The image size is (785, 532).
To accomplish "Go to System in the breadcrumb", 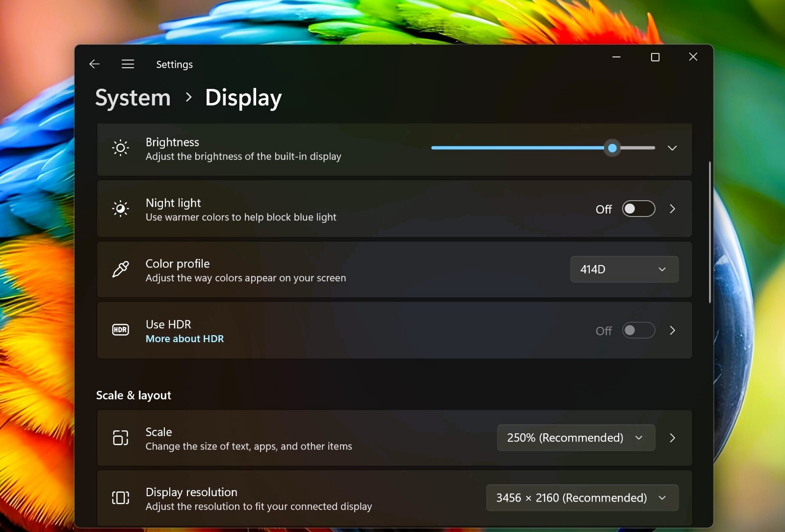I will 133,98.
